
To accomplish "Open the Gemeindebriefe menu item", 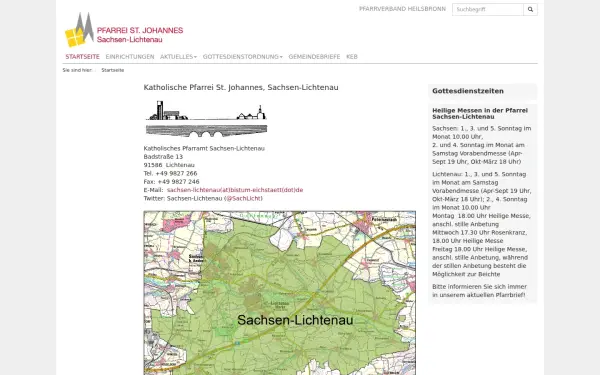I will pyautogui.click(x=314, y=57).
